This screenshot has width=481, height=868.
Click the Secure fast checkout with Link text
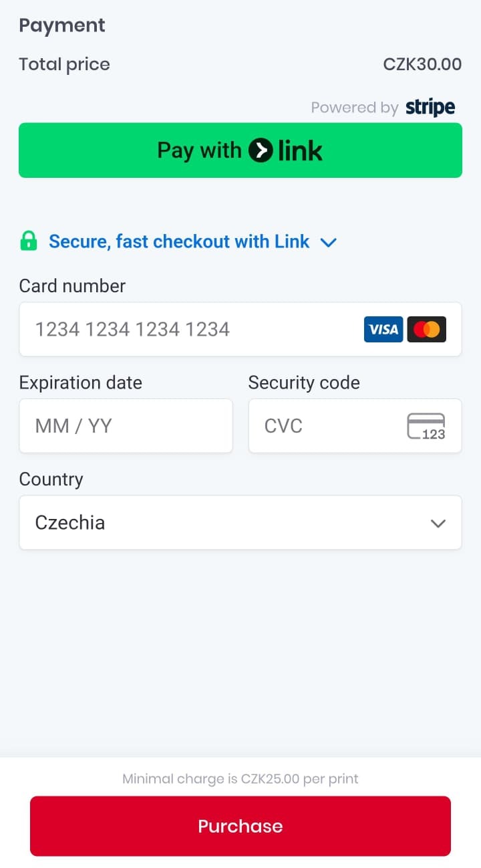(x=178, y=241)
